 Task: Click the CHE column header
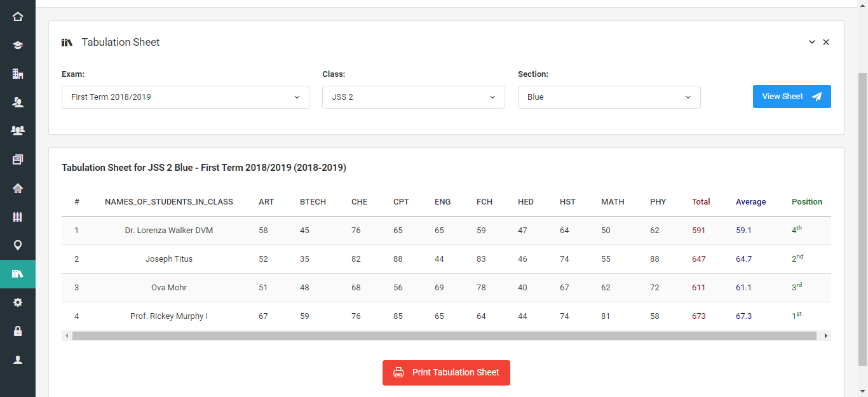tap(359, 202)
